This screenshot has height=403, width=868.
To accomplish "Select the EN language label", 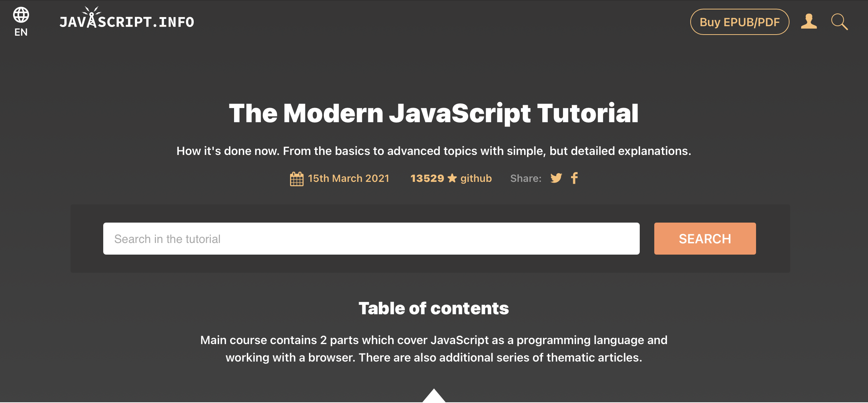I will pyautogui.click(x=21, y=32).
